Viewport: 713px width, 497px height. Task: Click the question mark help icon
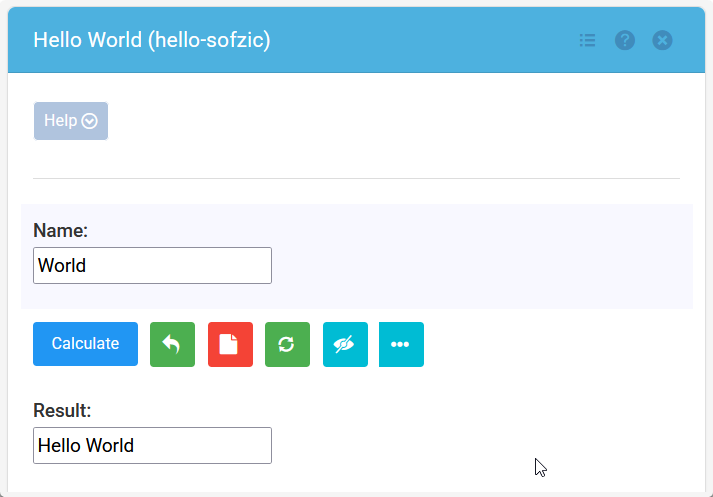click(x=625, y=40)
